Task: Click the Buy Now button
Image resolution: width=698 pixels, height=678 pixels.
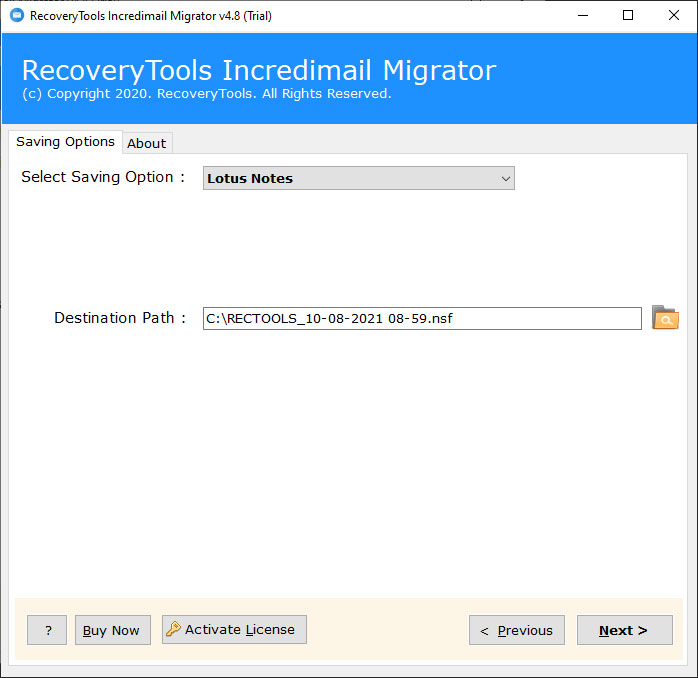Action: pos(113,630)
